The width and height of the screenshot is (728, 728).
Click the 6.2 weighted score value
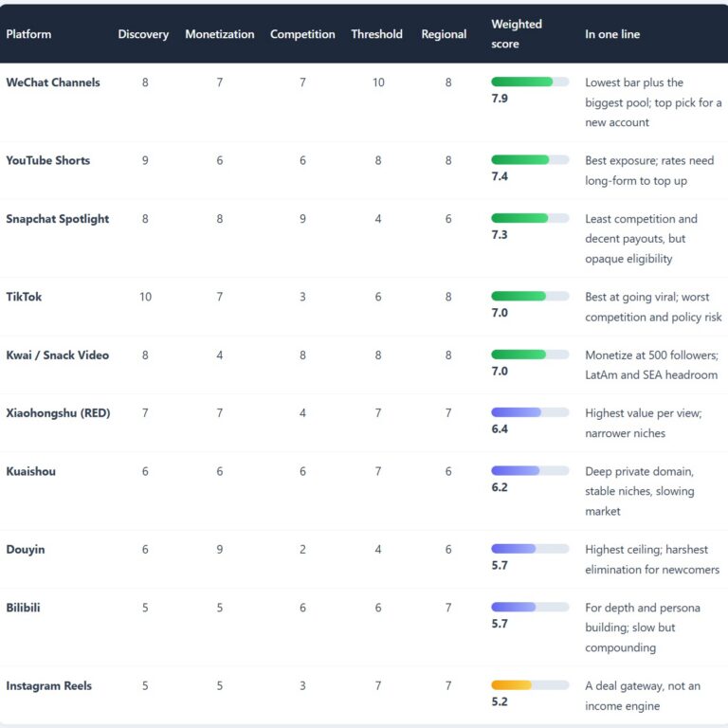point(500,488)
